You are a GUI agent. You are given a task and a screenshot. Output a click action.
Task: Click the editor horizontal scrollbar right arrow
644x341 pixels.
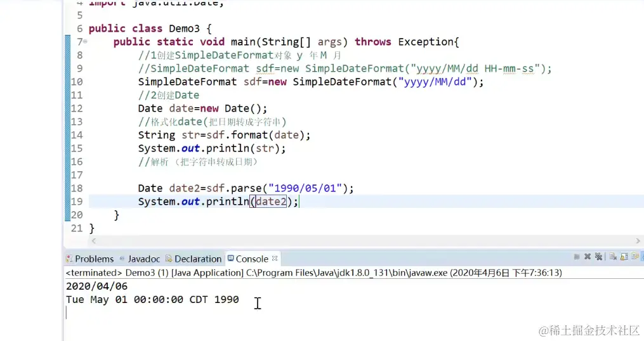(x=638, y=241)
